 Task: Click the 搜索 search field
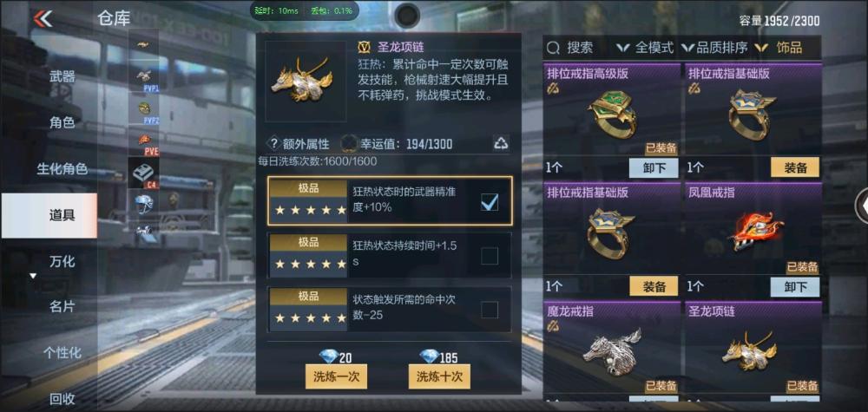[579, 48]
